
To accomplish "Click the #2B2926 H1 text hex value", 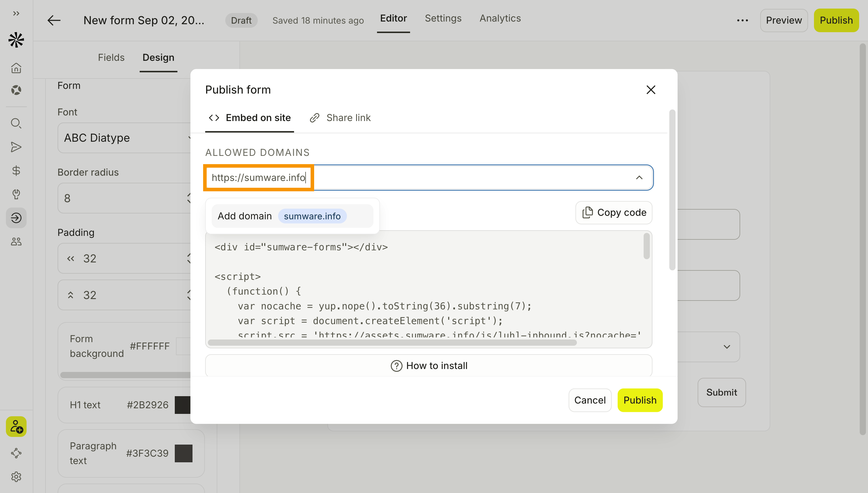I will (147, 405).
